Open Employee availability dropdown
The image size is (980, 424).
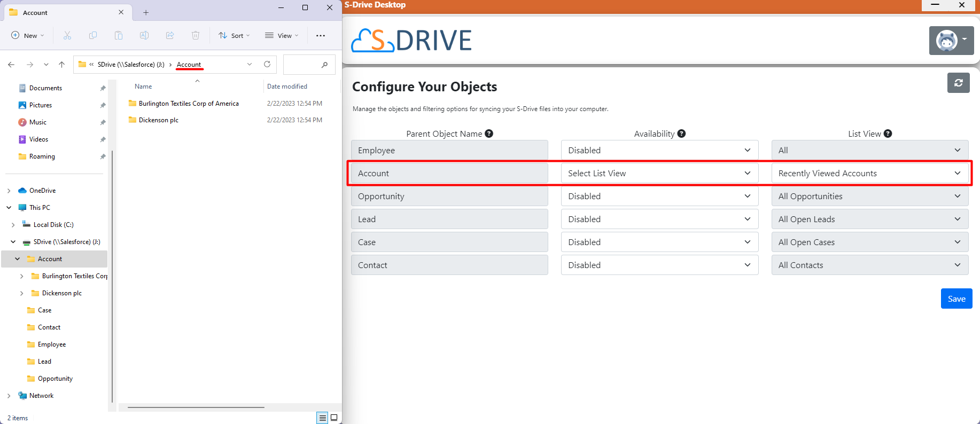(659, 151)
